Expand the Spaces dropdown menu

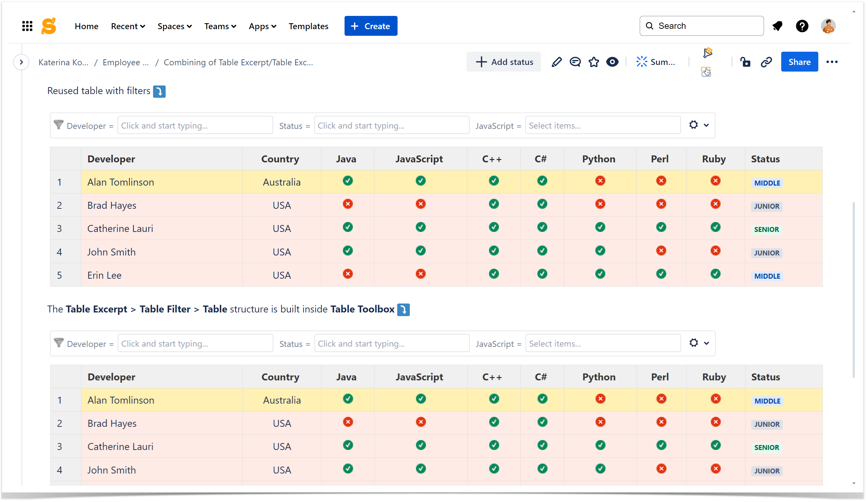click(x=174, y=26)
